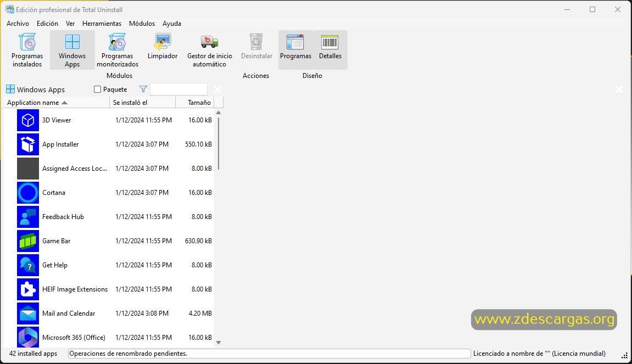Image resolution: width=632 pixels, height=364 pixels.
Task: Select the Microsoft 365 (Office) entry
Action: pos(74,338)
